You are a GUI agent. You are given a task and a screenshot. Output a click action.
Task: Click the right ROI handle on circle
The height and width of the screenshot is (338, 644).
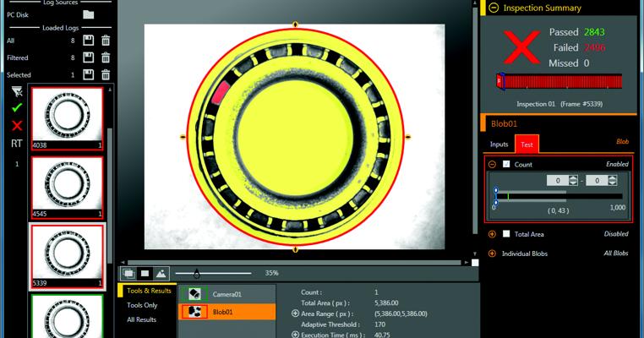pos(408,137)
